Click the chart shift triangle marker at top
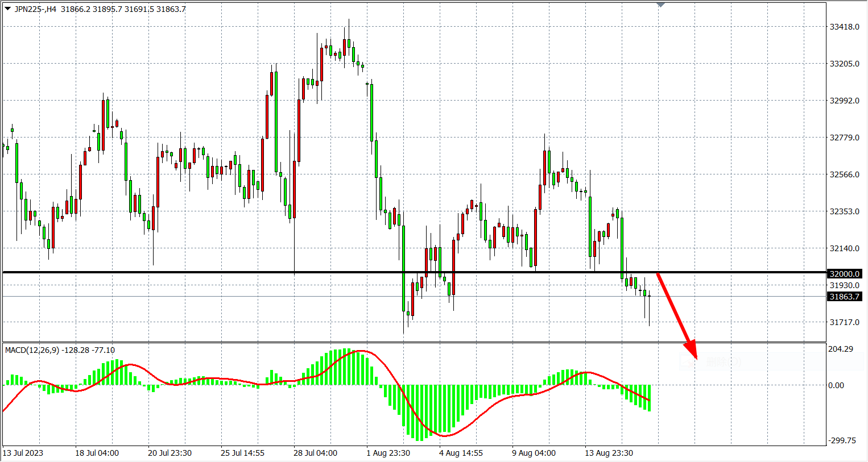This screenshot has height=462, width=868. pos(660,5)
